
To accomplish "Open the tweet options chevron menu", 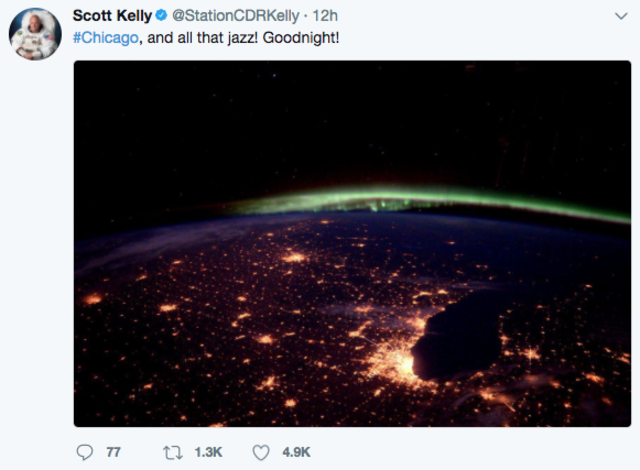I will point(619,16).
